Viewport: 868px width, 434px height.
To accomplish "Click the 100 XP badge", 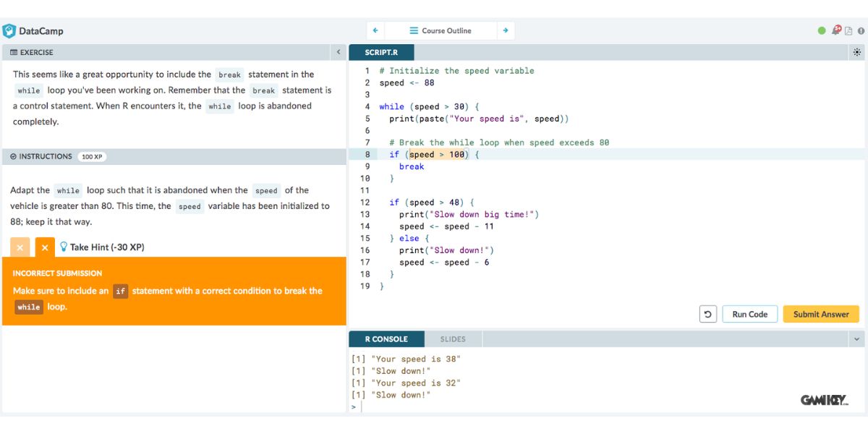I will coord(92,156).
